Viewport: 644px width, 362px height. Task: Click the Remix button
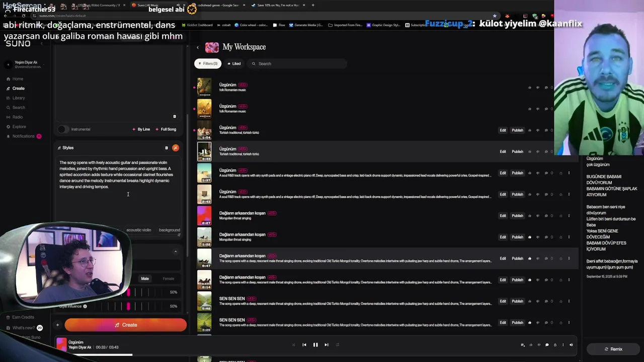[613, 349]
